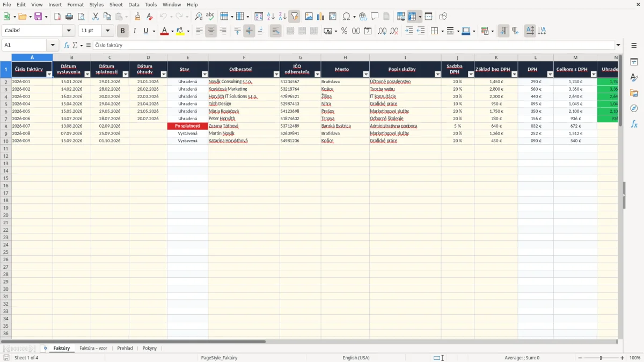Viewport: 644px width, 362px height.
Task: Open the sidebar Navigator panel
Action: 634,108
